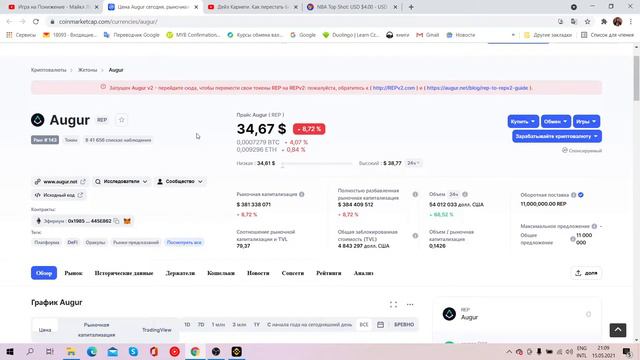Open chart more options ellipsis
The image size is (640, 360).
(x=410, y=304)
